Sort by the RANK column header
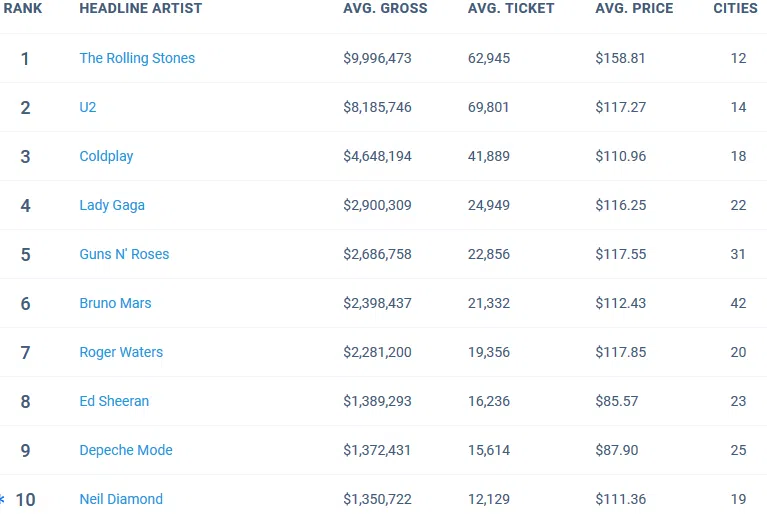 tap(23, 8)
